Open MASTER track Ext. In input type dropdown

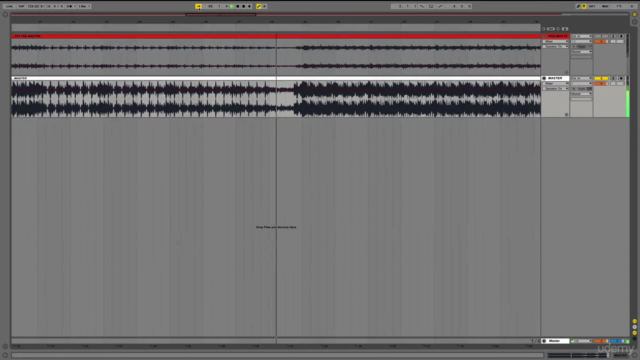pos(581,78)
